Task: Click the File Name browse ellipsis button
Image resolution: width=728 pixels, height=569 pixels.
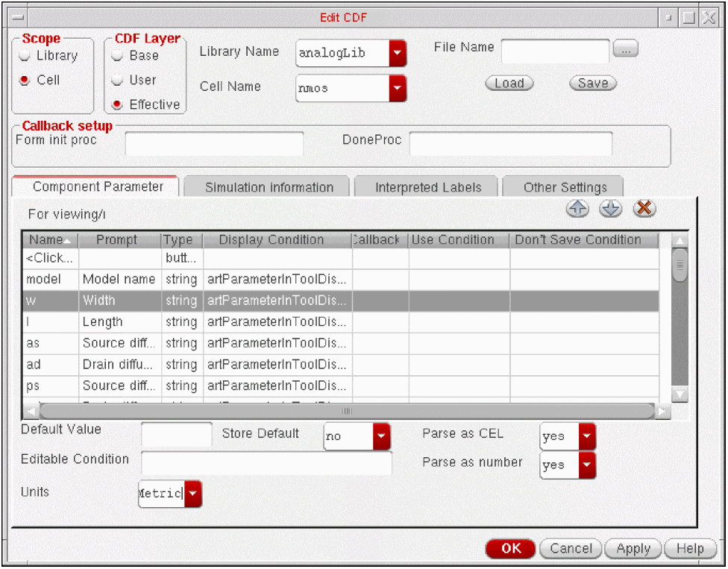Action: pyautogui.click(x=625, y=49)
